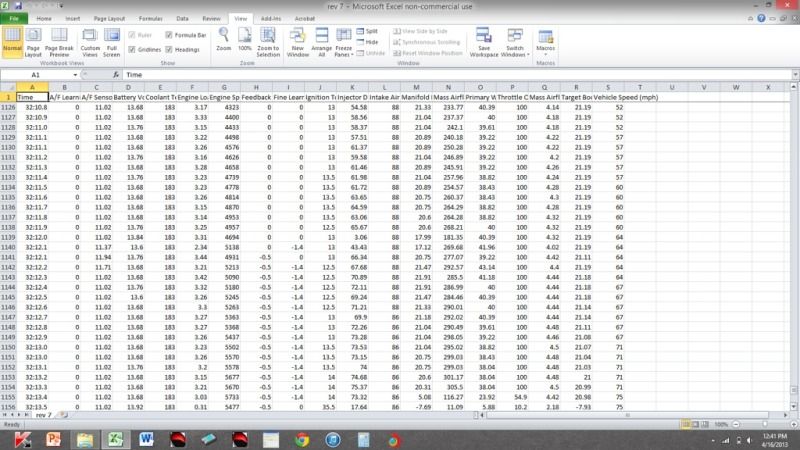Click the Full Screen view icon

coord(113,48)
